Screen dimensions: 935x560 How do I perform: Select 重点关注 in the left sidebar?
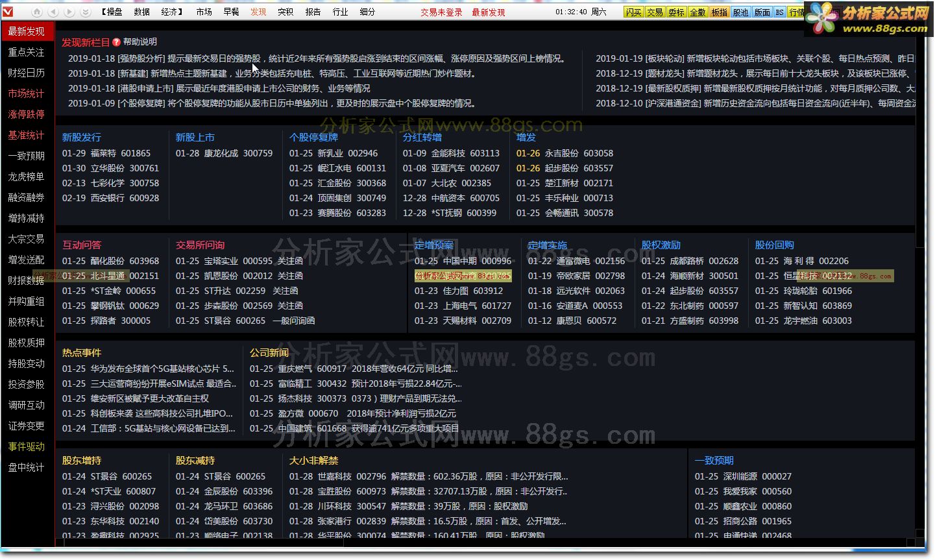click(x=27, y=52)
